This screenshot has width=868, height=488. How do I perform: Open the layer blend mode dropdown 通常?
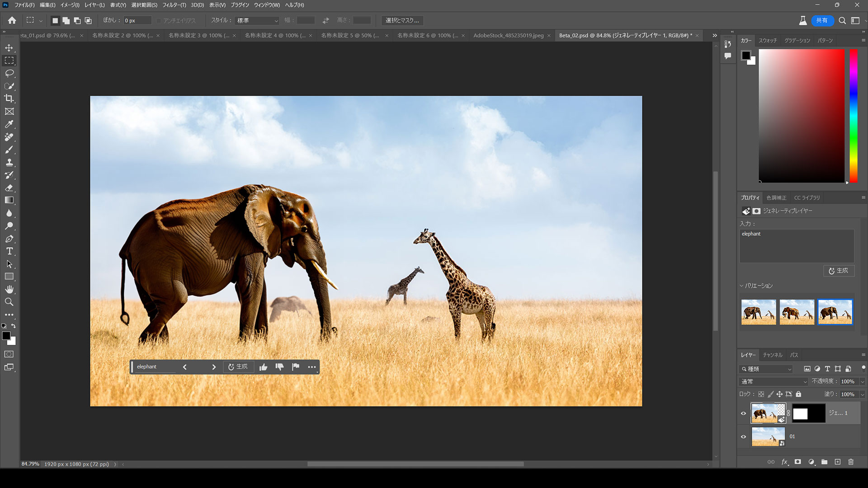coord(774,382)
